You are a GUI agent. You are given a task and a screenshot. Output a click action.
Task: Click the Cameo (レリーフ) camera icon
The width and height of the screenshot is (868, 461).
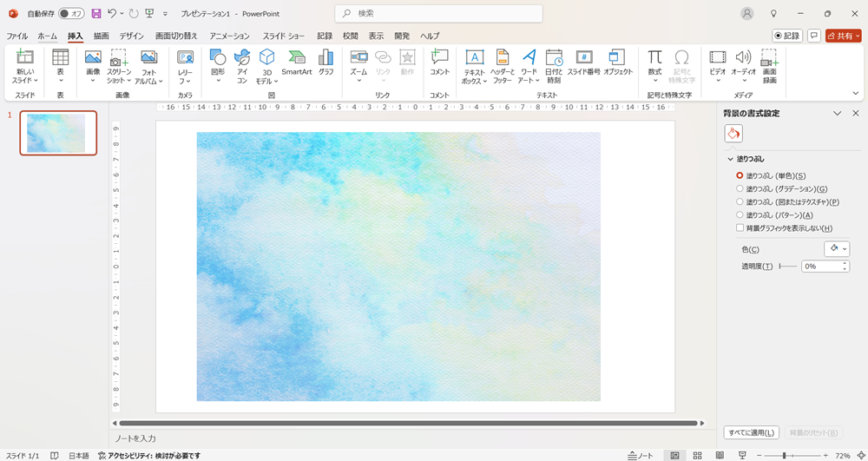pyautogui.click(x=185, y=57)
